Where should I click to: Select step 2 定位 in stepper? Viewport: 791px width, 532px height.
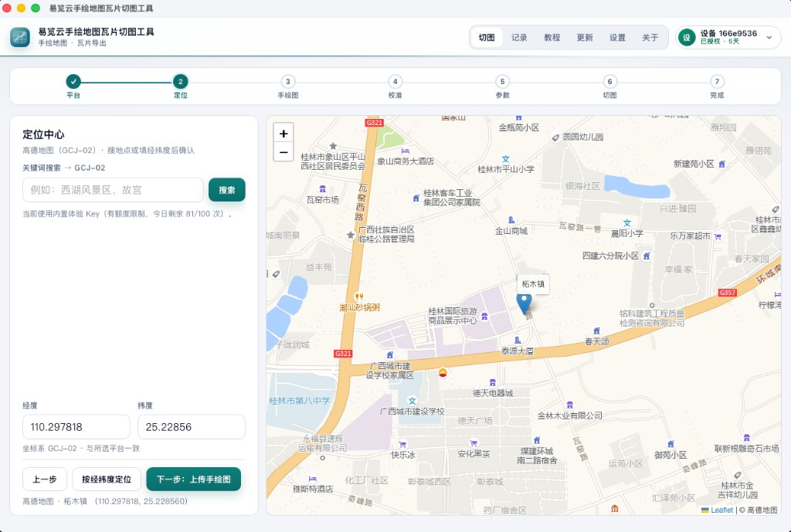tap(181, 86)
